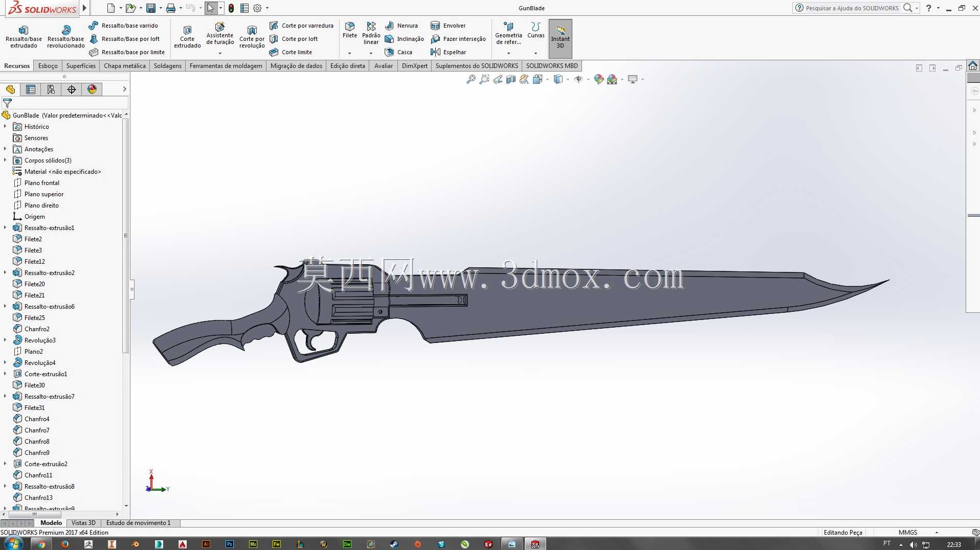Viewport: 980px width, 550px height.
Task: Click the SOLIDWORKS help search field
Action: click(x=851, y=8)
